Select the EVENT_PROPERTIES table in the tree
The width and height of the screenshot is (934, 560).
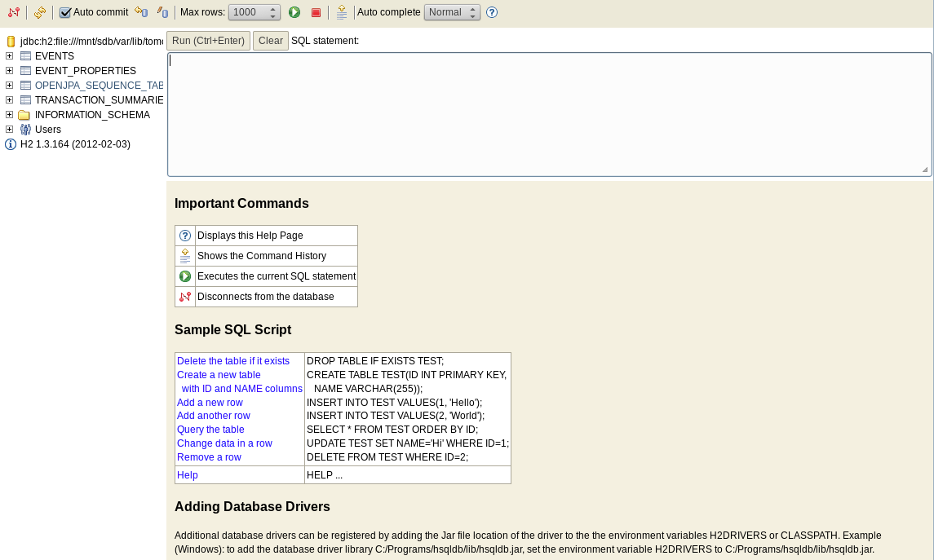coord(85,71)
